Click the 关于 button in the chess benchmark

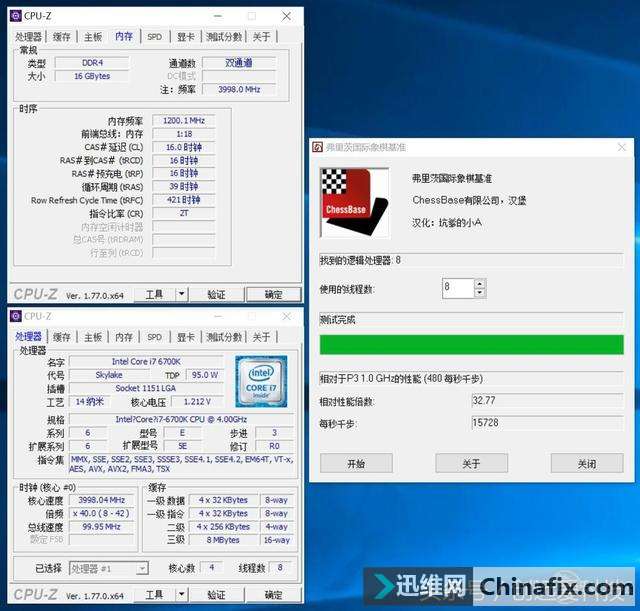[471, 463]
